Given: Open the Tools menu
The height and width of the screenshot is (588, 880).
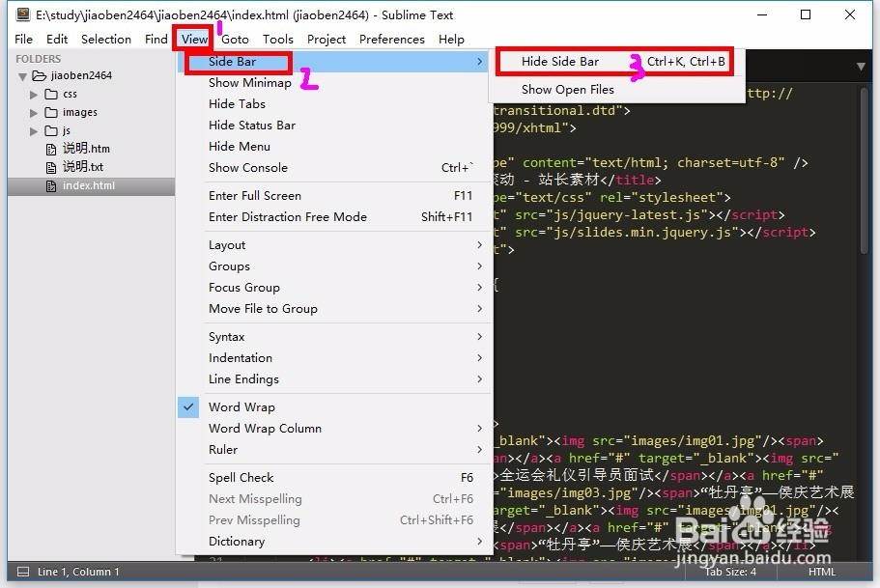Looking at the screenshot, I should [x=278, y=40].
